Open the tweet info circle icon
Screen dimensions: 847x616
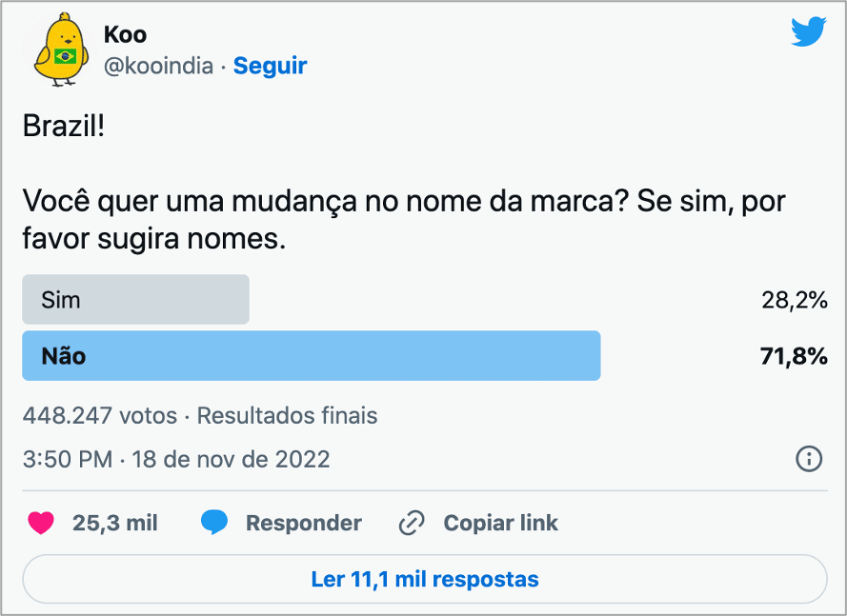coord(808,459)
